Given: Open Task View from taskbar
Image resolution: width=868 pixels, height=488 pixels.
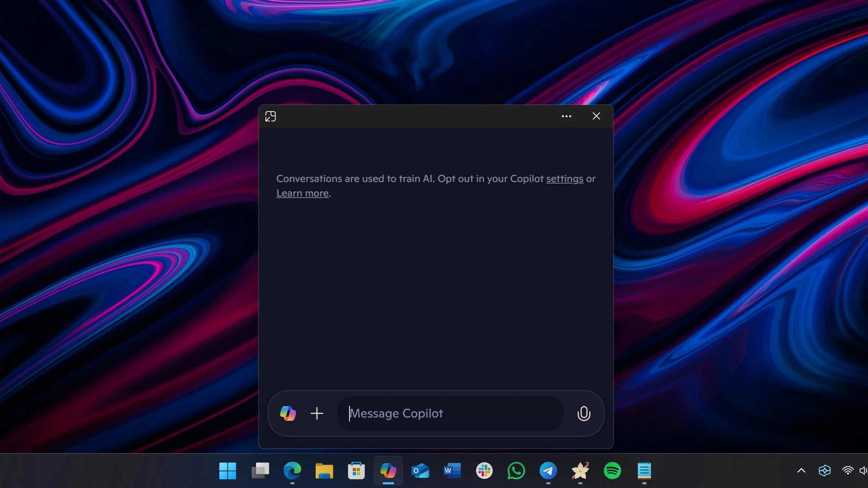Looking at the screenshot, I should 260,471.
